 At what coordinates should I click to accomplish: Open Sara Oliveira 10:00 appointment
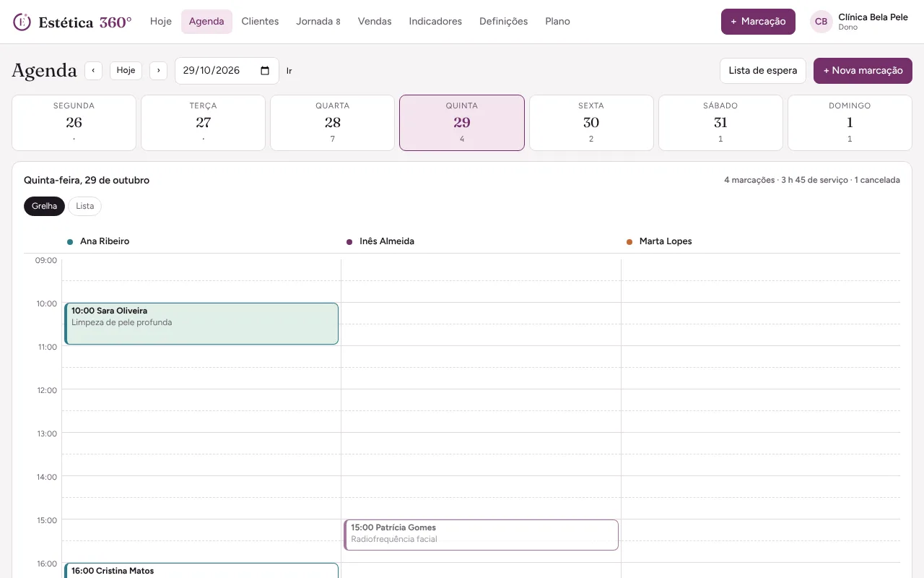tap(201, 324)
